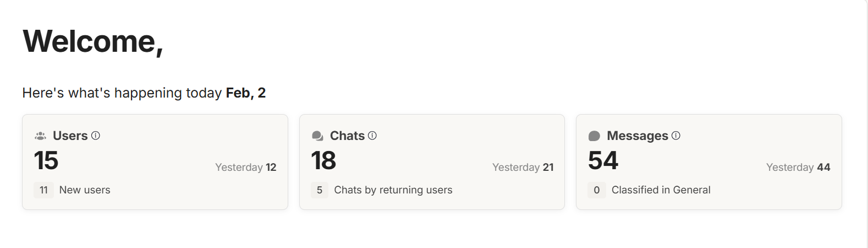The width and height of the screenshot is (868, 248).
Task: Click the Feb, 2 date text
Action: tap(246, 93)
